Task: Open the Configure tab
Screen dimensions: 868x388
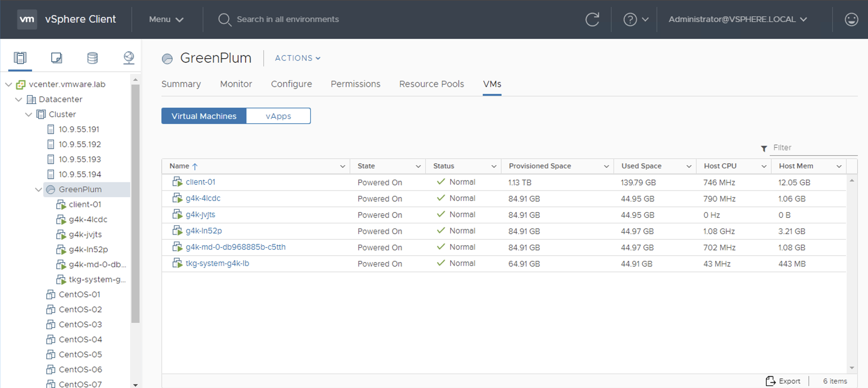Action: (x=291, y=84)
